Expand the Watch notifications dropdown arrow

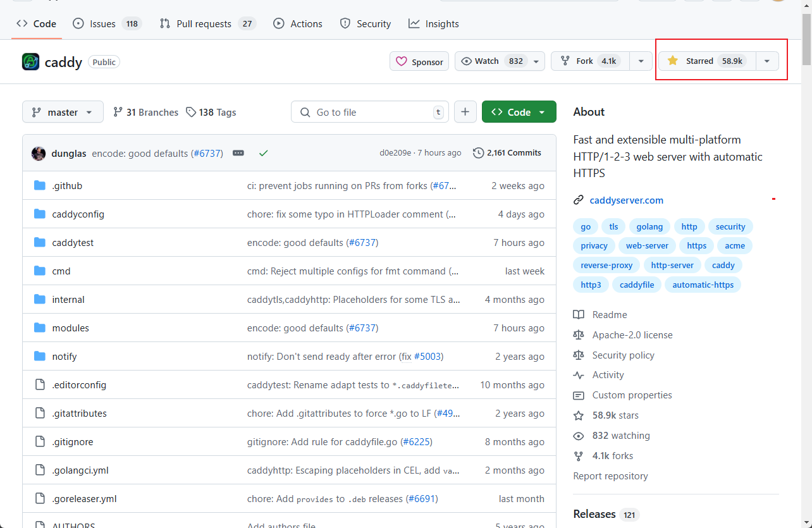[x=536, y=61]
